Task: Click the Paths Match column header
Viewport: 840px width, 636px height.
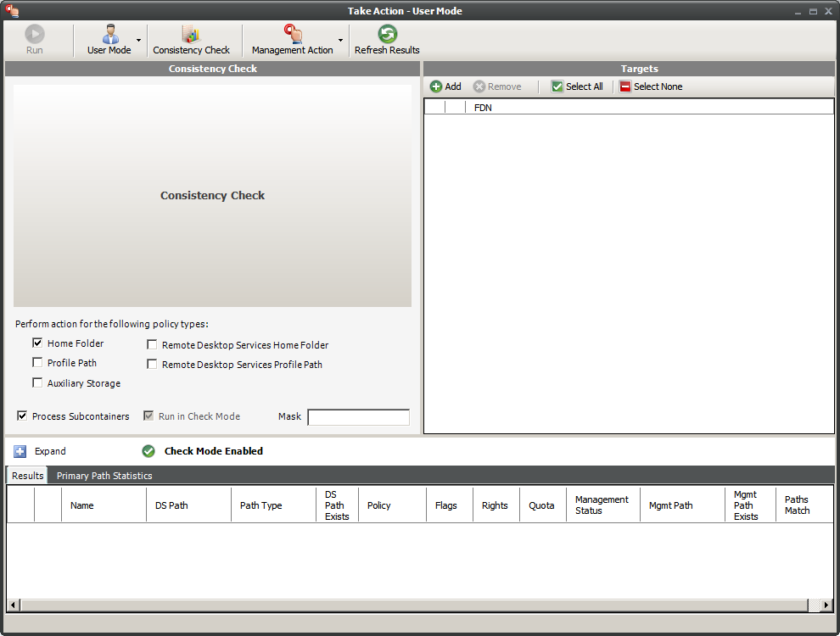Action: 804,505
